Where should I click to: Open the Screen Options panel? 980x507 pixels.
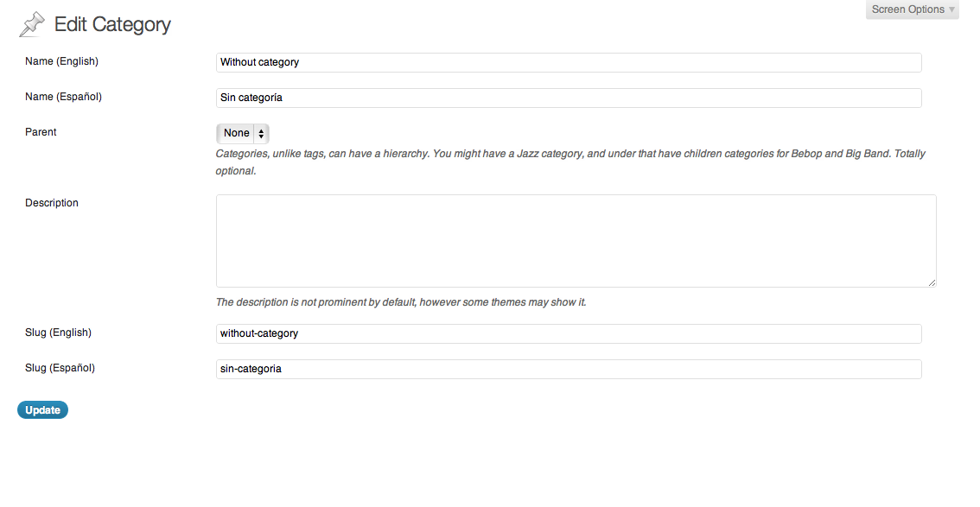912,10
